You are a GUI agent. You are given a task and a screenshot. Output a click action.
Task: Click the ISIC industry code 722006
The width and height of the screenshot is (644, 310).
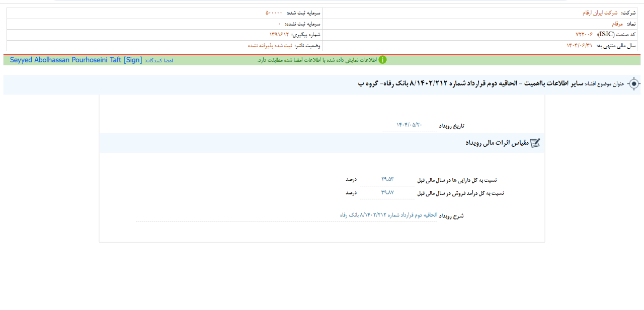584,35
